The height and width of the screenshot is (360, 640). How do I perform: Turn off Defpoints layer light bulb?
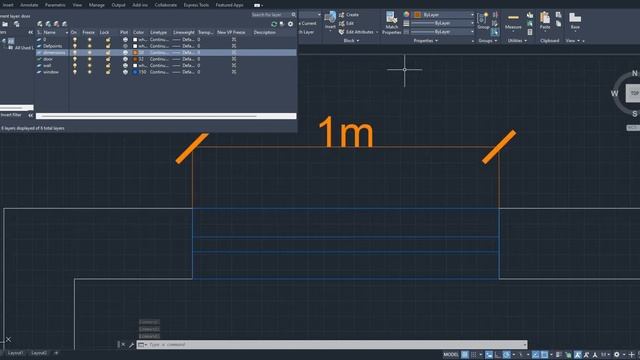[x=75, y=46]
